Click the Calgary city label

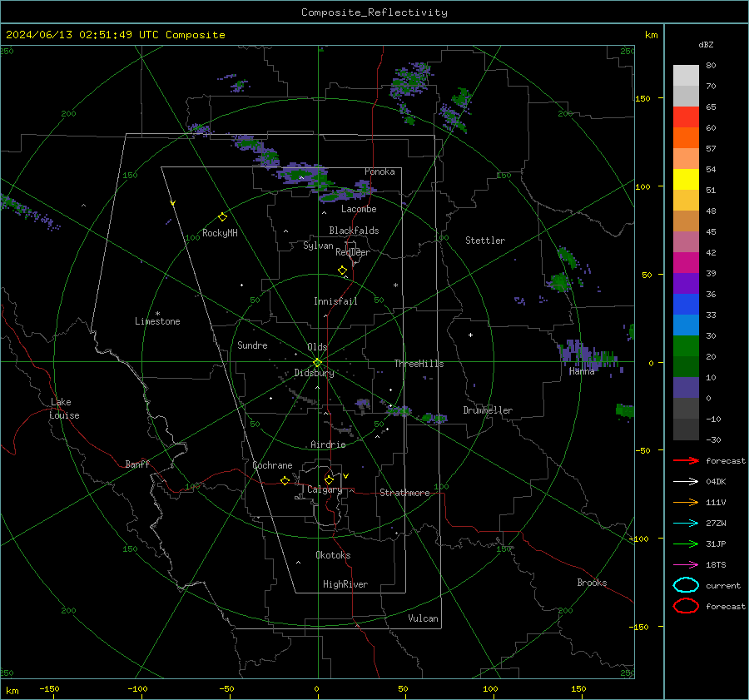tap(325, 489)
